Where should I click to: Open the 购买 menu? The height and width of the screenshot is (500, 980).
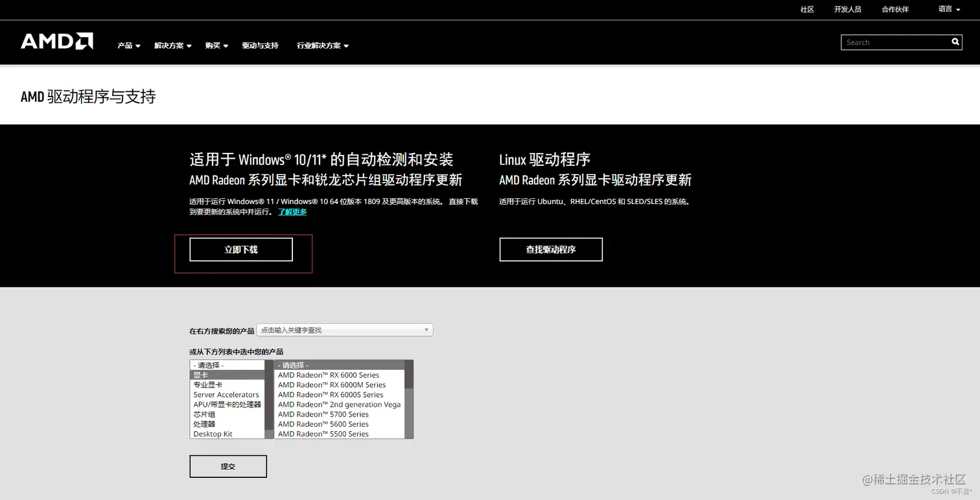point(216,45)
